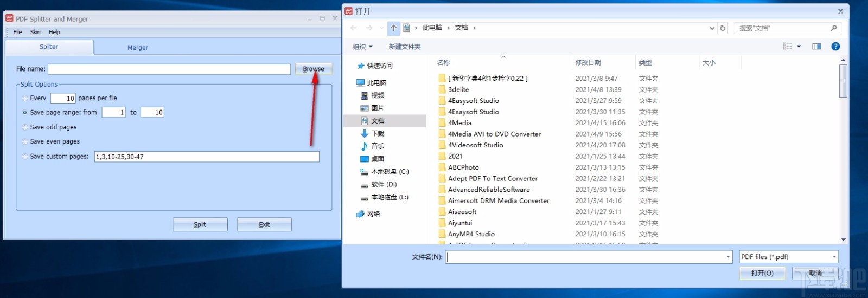Sort by 类型 column header
This screenshot has height=298, width=868.
645,63
